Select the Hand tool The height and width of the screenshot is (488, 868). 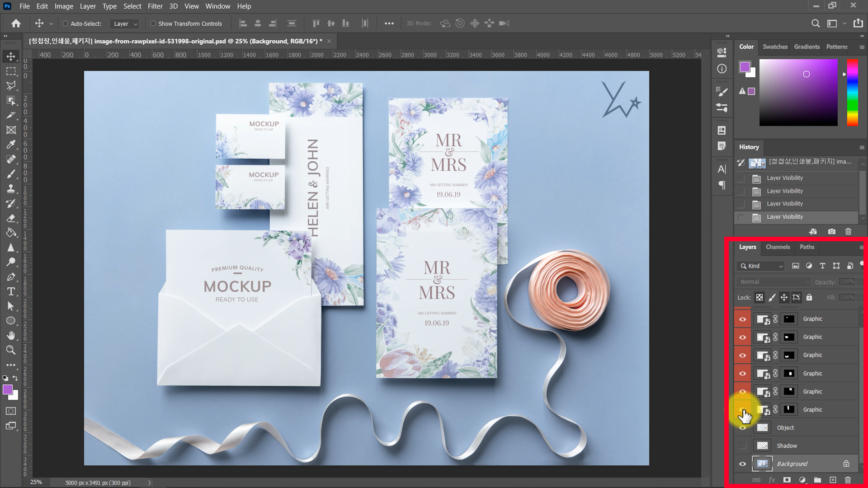point(11,335)
